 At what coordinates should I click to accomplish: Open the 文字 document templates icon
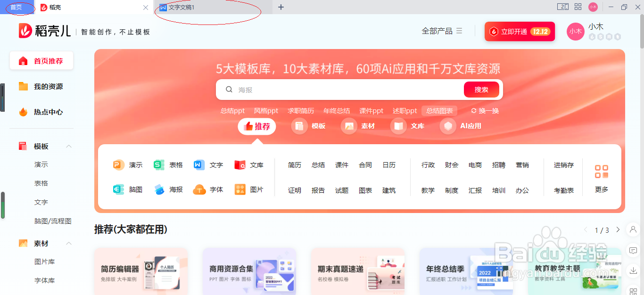click(199, 164)
